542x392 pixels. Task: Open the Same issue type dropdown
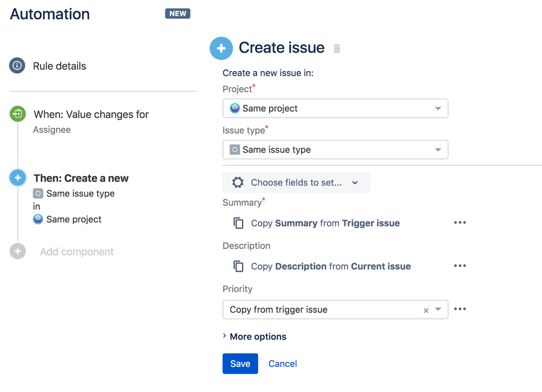(441, 150)
